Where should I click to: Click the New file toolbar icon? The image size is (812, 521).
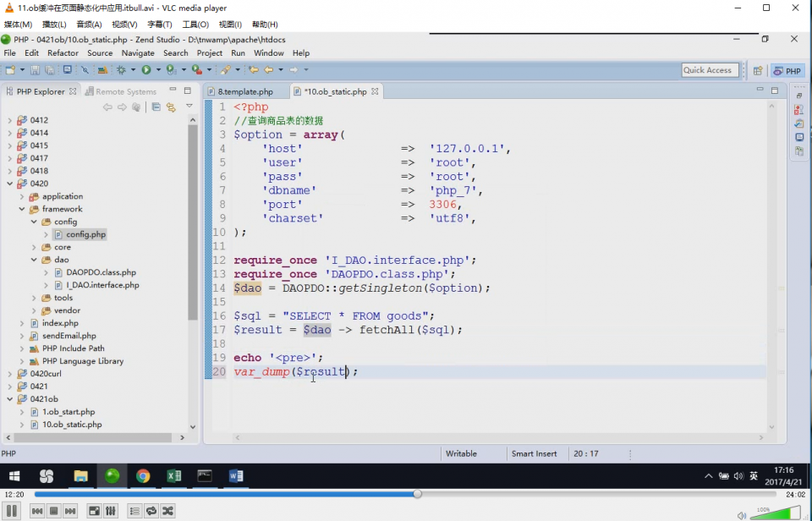(x=10, y=70)
